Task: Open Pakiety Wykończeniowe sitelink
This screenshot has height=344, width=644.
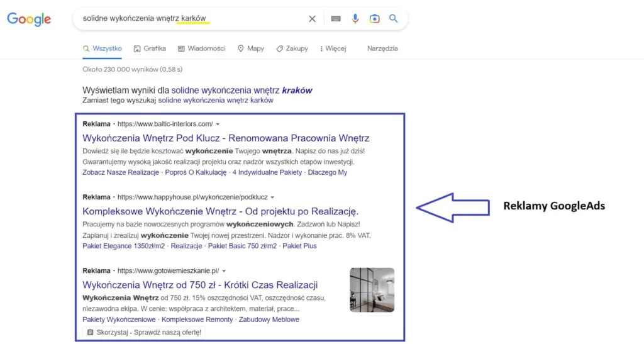Action: pyautogui.click(x=119, y=319)
